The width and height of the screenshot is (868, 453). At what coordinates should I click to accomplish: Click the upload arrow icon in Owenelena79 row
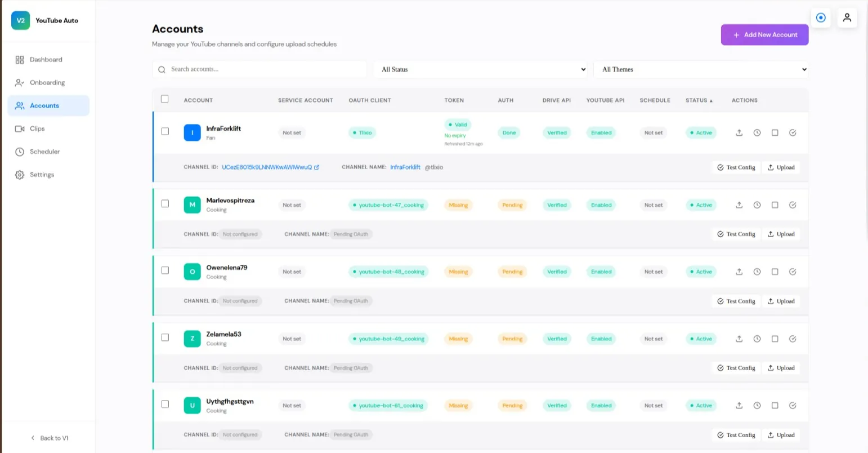[739, 272]
